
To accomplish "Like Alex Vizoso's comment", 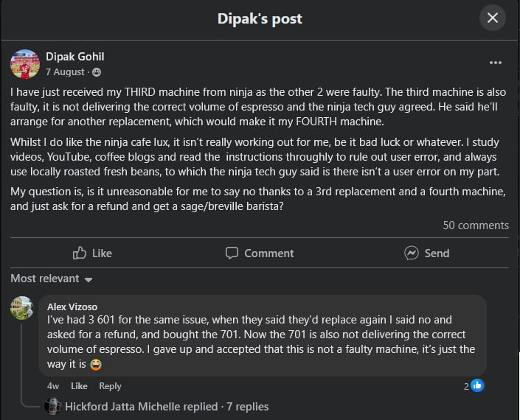I will (x=79, y=386).
